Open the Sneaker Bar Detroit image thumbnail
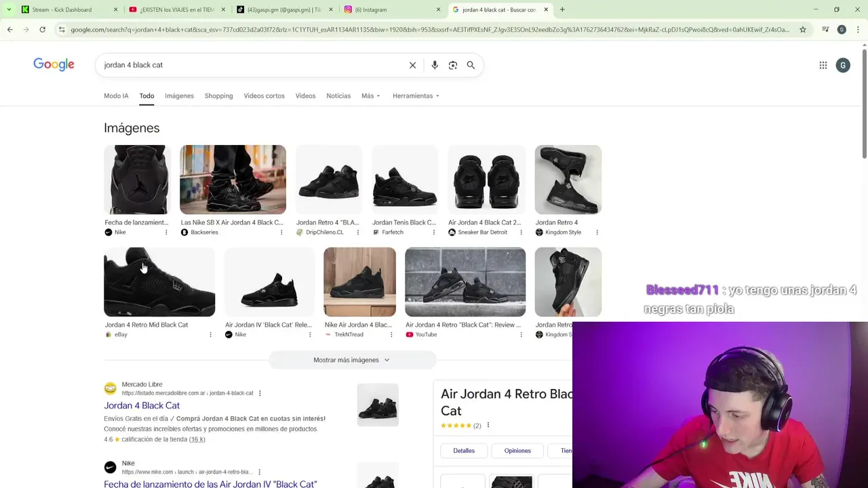Viewport: 868px width, 488px height. click(486, 180)
